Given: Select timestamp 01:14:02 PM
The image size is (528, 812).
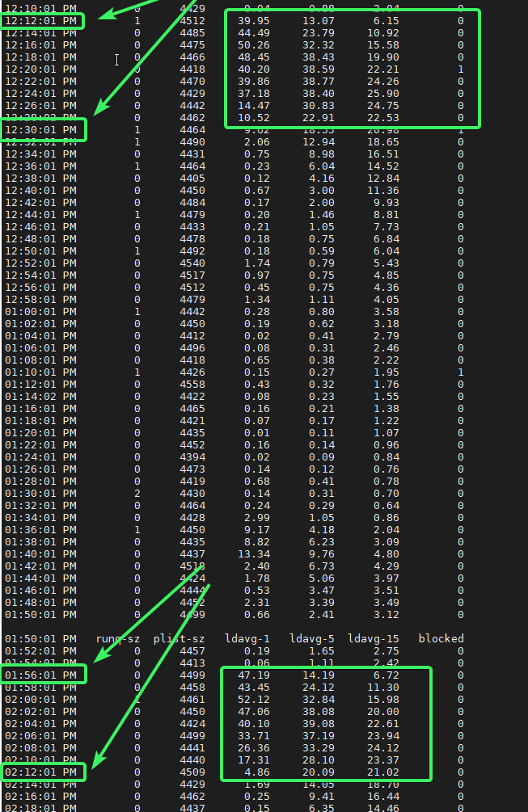Looking at the screenshot, I should [x=40, y=397].
